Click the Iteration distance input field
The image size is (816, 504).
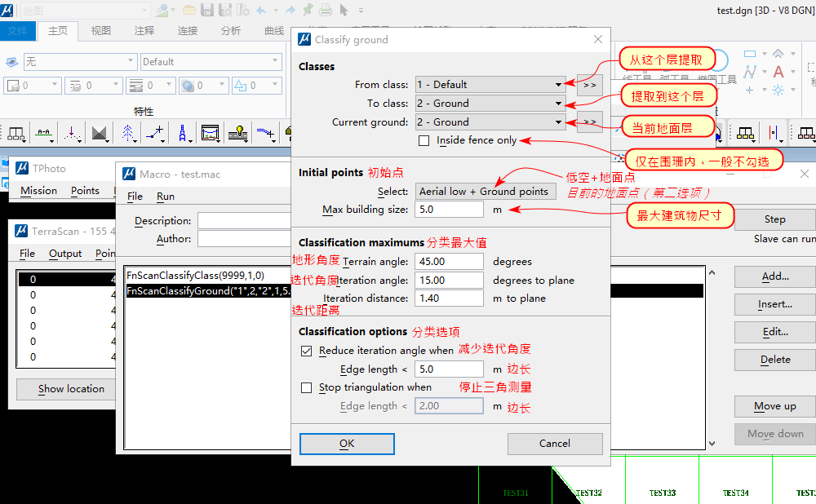pyautogui.click(x=449, y=298)
